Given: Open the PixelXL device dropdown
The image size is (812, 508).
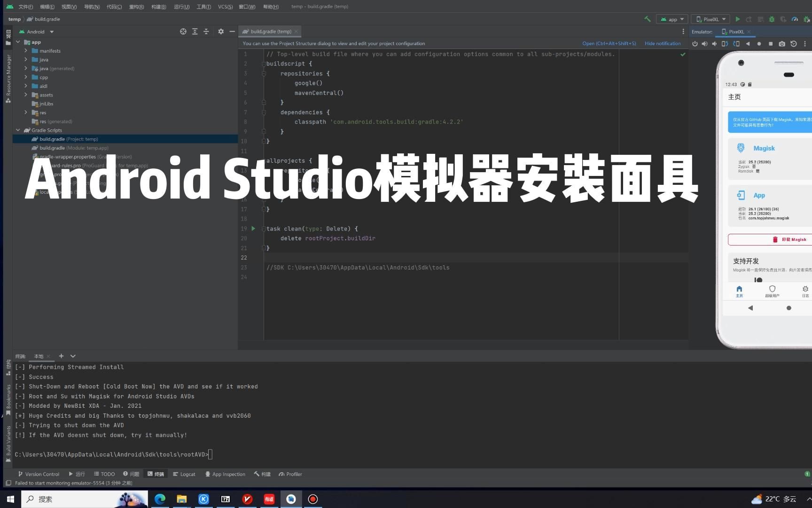Looking at the screenshot, I should tap(710, 19).
